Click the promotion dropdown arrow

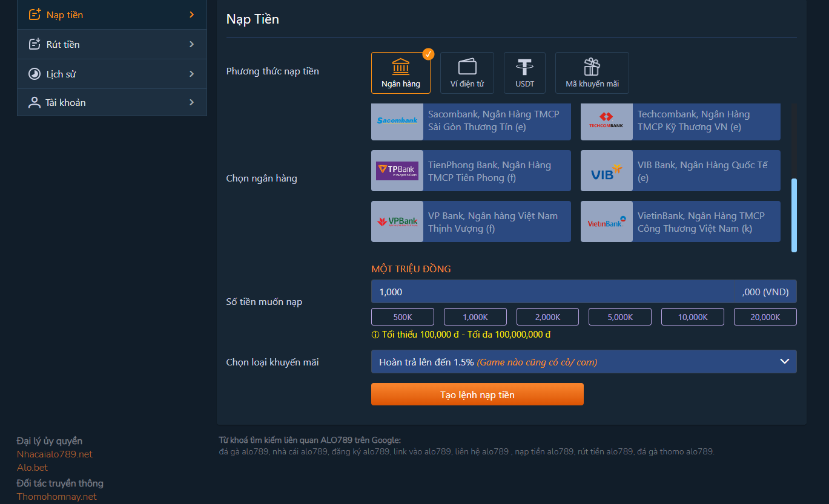coord(785,362)
